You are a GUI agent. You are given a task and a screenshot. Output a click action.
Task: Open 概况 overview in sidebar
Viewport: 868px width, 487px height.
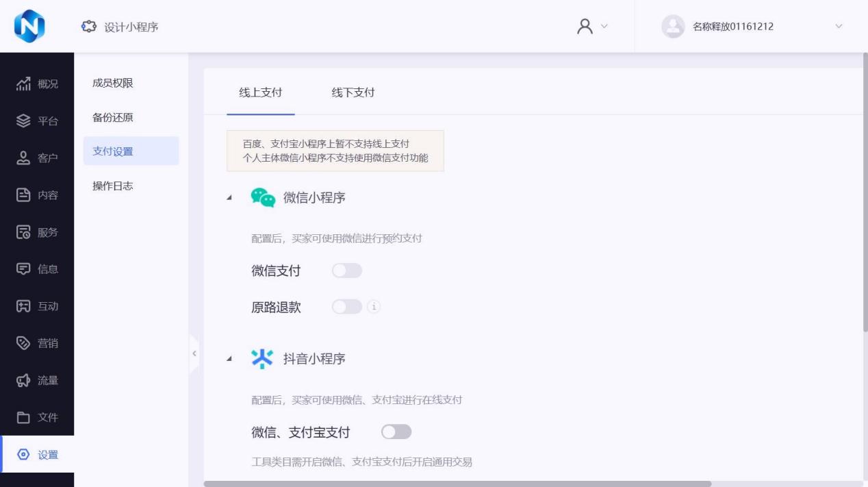(x=37, y=84)
